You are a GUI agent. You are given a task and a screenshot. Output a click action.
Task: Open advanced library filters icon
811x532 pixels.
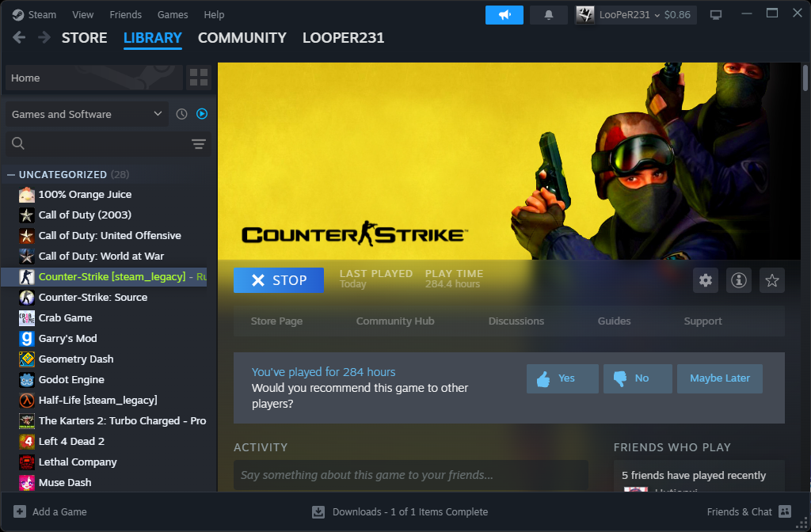pos(198,143)
